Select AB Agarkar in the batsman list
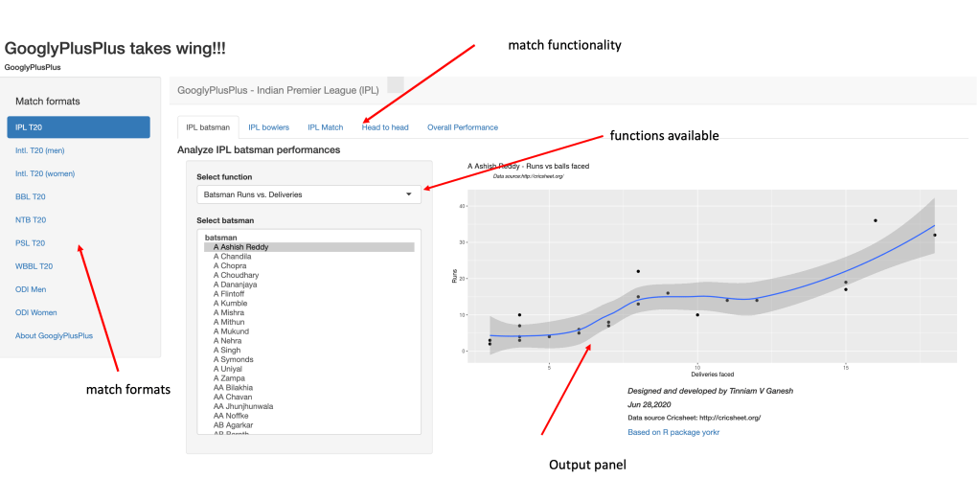The width and height of the screenshot is (980, 501). pos(234,424)
